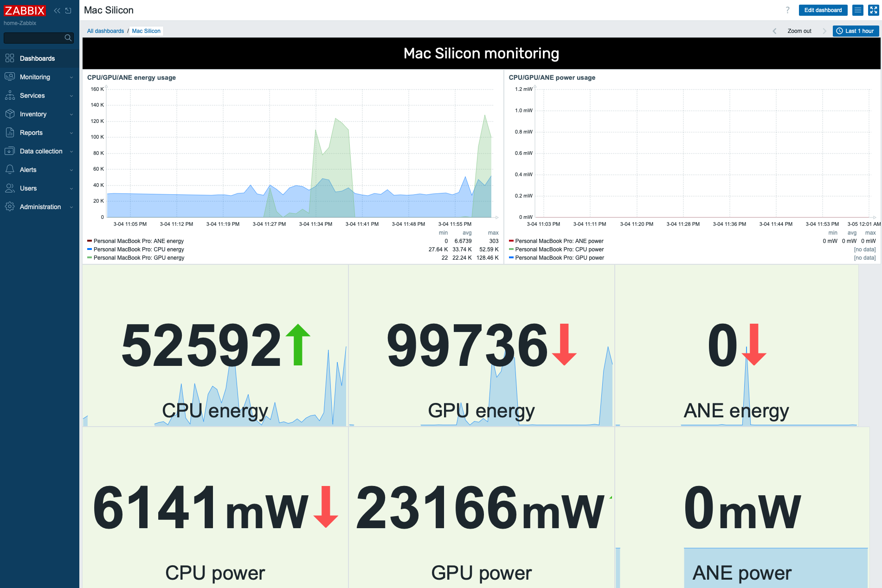Collapse the sidebar with double-chevron icon

pos(57,11)
